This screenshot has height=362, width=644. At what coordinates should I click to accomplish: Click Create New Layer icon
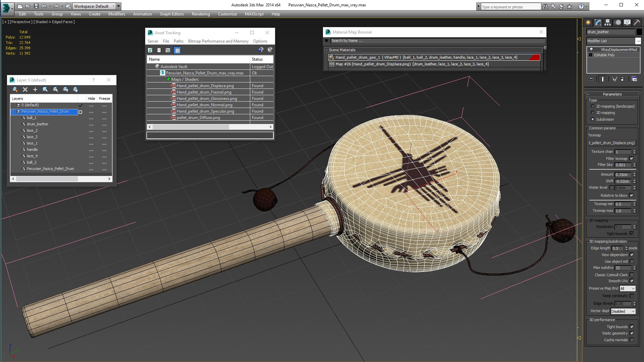click(x=15, y=89)
